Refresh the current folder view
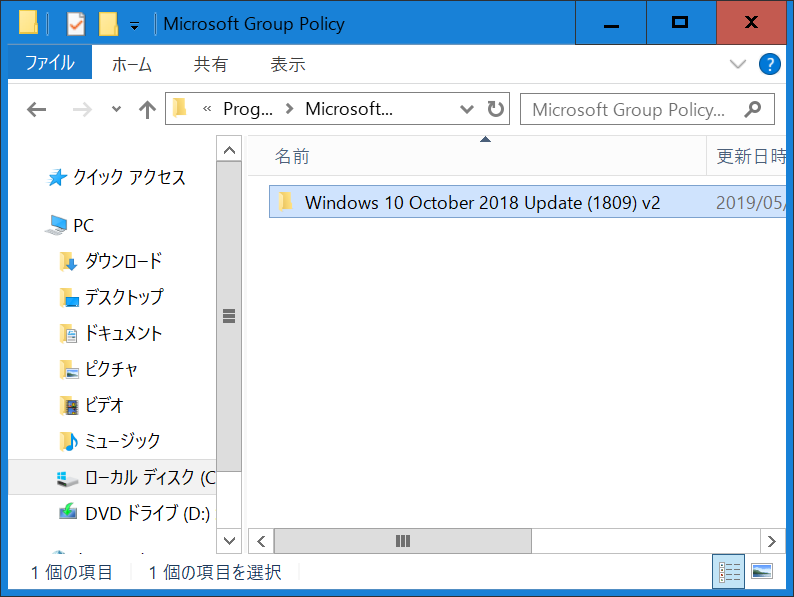This screenshot has width=794, height=597. (495, 109)
